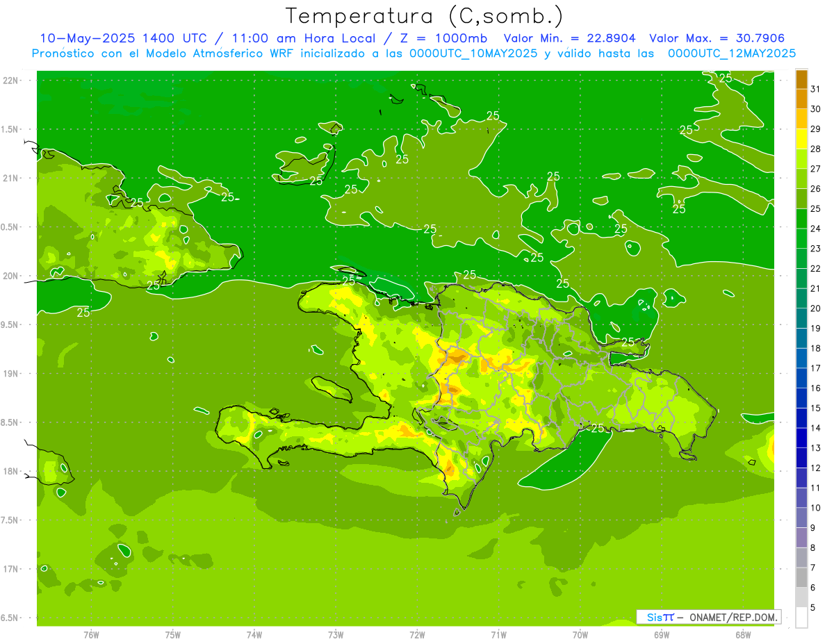The image size is (834, 644).
Task: Click the '74W' longitude label
Action: point(254,635)
